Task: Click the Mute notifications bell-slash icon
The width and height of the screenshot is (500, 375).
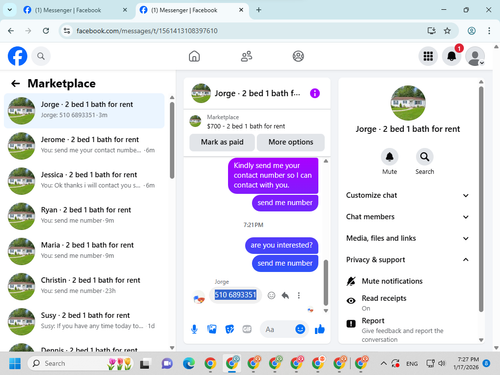Action: point(351,281)
